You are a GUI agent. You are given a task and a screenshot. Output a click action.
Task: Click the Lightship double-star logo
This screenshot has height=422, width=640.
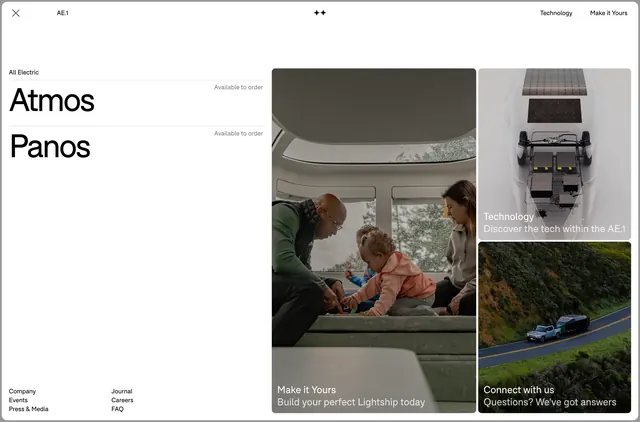pos(320,13)
